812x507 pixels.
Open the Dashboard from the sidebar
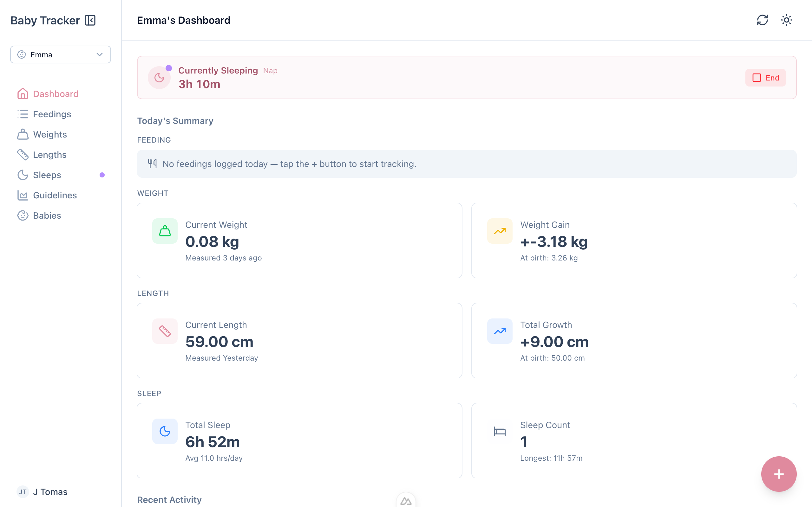click(x=56, y=94)
